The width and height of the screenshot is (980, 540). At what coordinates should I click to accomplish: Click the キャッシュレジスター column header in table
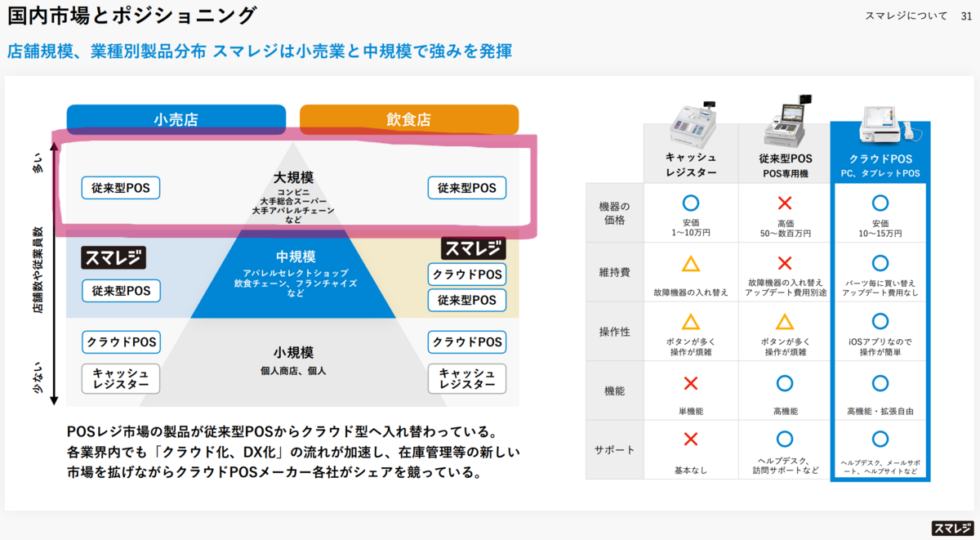coord(691,165)
